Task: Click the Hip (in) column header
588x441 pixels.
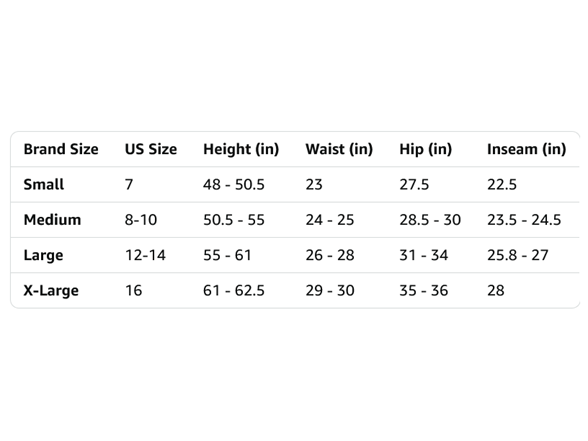Action: tap(426, 149)
